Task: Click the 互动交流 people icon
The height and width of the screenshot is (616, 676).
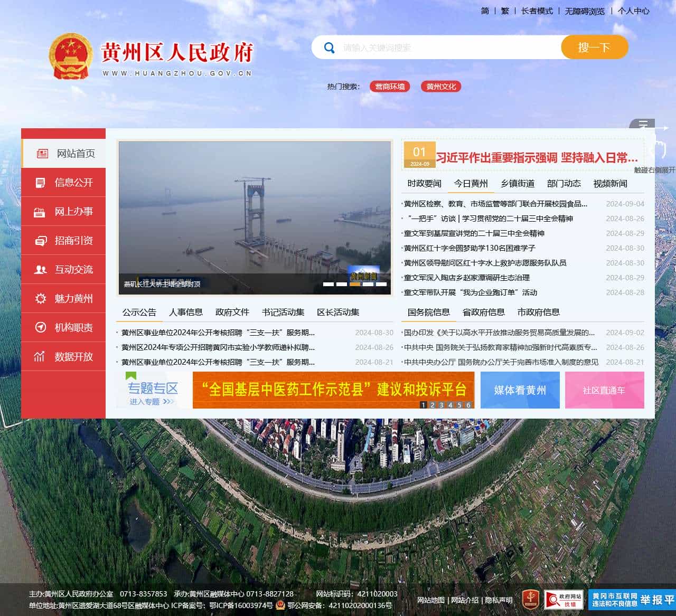Action: click(x=41, y=270)
